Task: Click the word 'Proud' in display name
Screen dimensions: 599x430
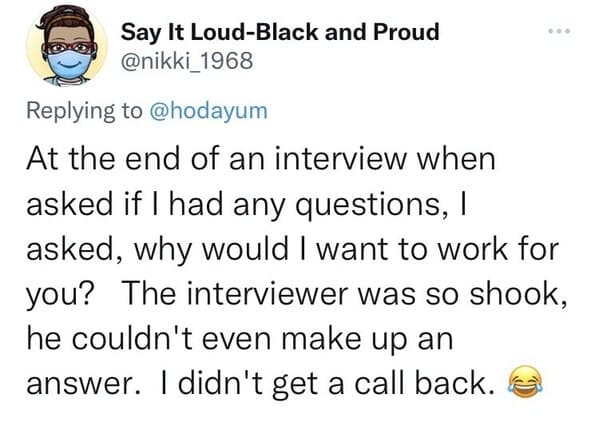Action: tap(406, 31)
